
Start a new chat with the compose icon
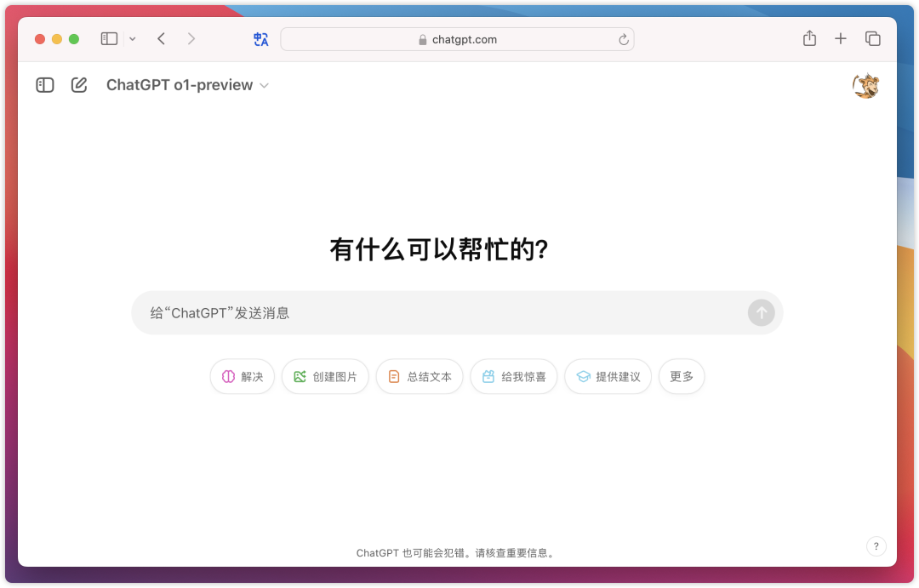point(79,85)
